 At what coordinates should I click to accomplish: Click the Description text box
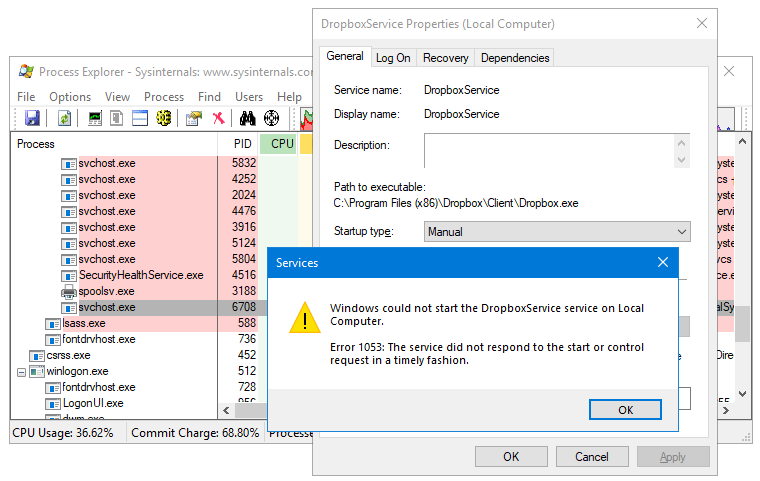[x=549, y=151]
